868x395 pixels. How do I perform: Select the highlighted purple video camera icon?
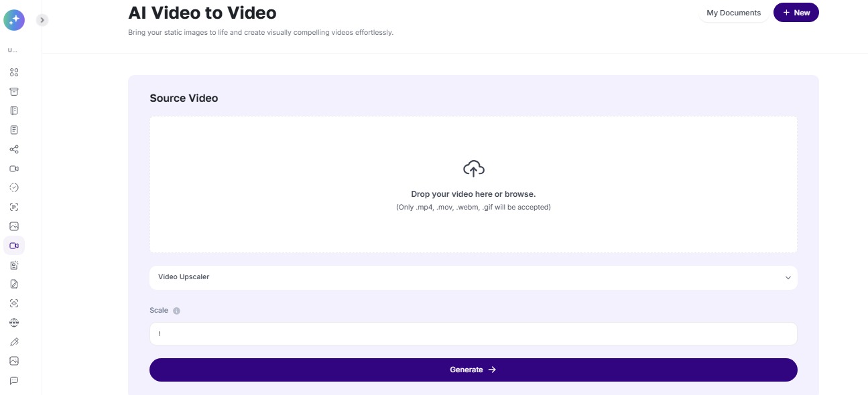point(14,246)
